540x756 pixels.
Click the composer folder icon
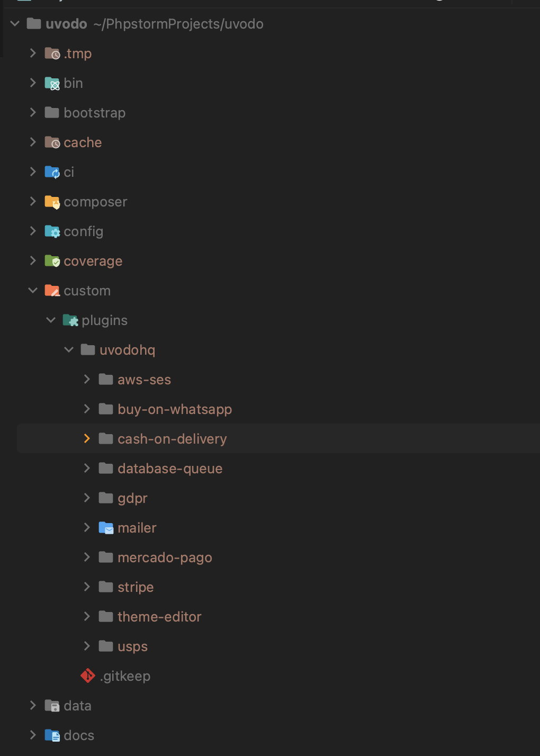pyautogui.click(x=52, y=202)
